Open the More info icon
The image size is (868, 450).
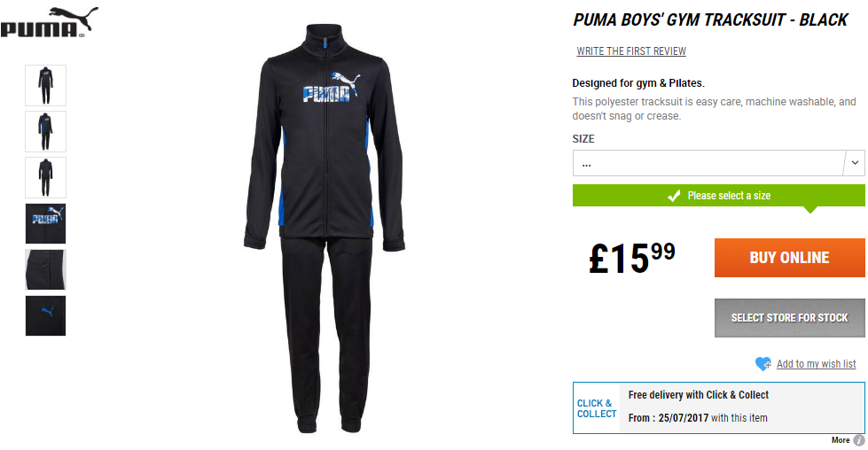coord(859,440)
